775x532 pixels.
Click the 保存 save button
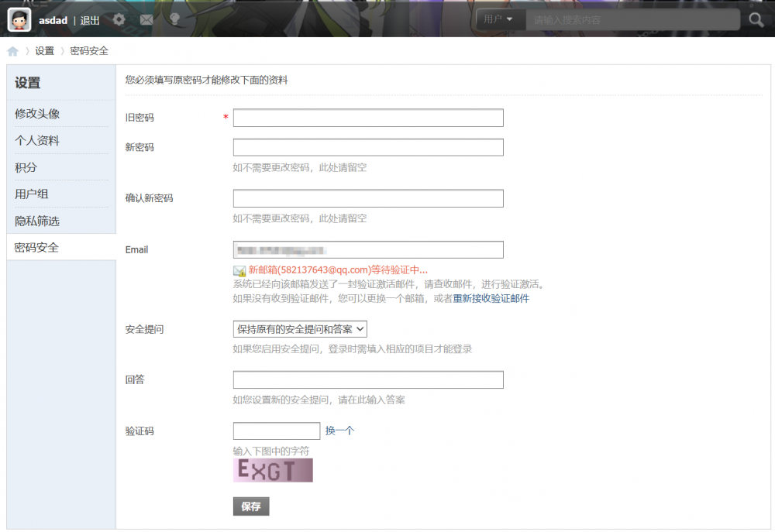pyautogui.click(x=251, y=506)
